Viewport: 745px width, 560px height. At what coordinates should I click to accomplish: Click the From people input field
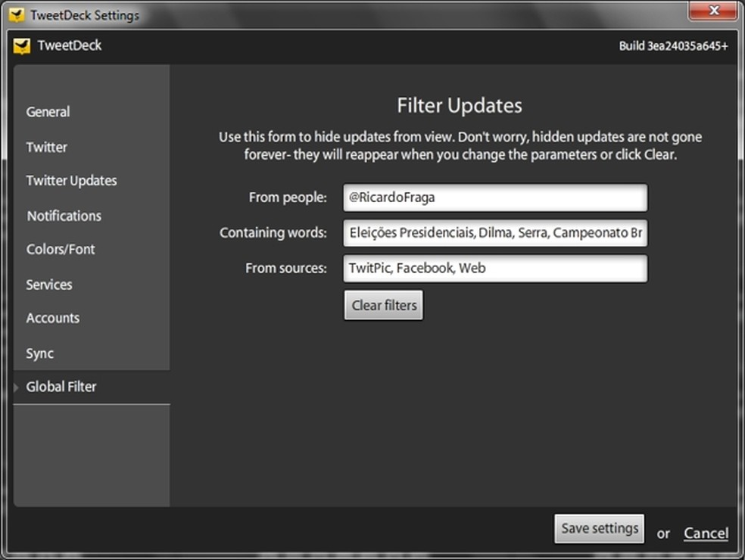(495, 198)
